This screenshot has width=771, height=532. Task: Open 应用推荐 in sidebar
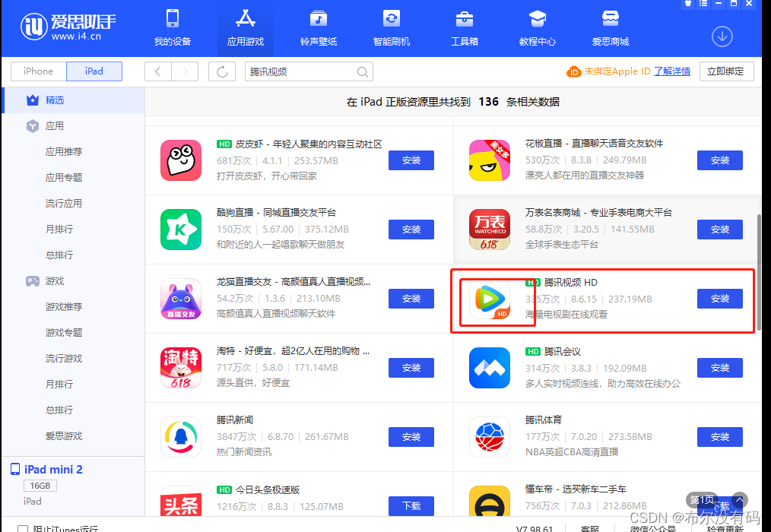click(63, 152)
